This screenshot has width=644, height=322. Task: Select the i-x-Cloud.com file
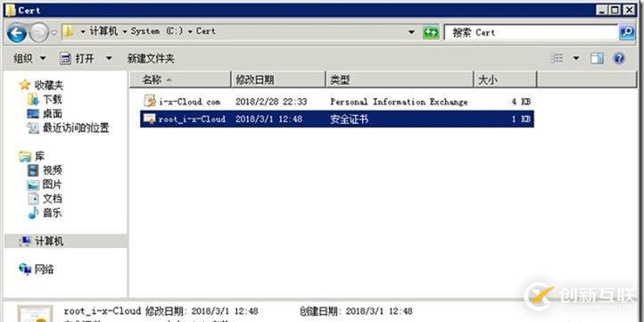pos(189,102)
